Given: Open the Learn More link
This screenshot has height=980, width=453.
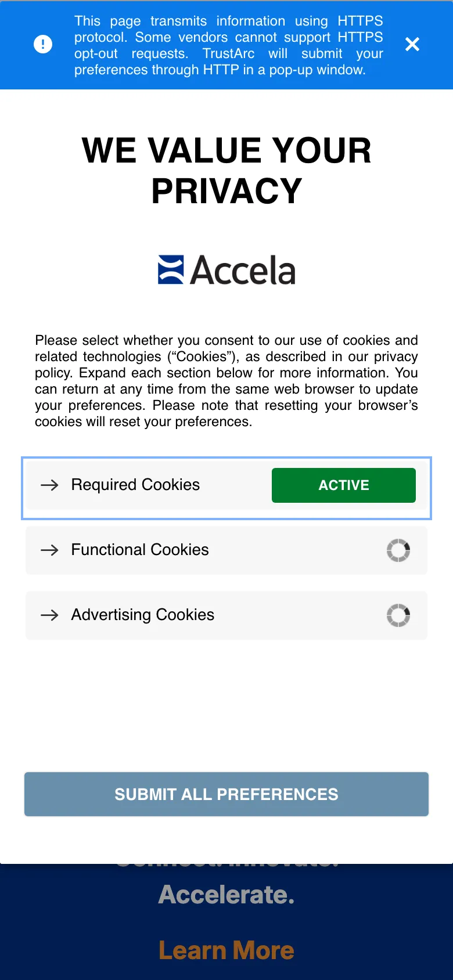Looking at the screenshot, I should (226, 950).
